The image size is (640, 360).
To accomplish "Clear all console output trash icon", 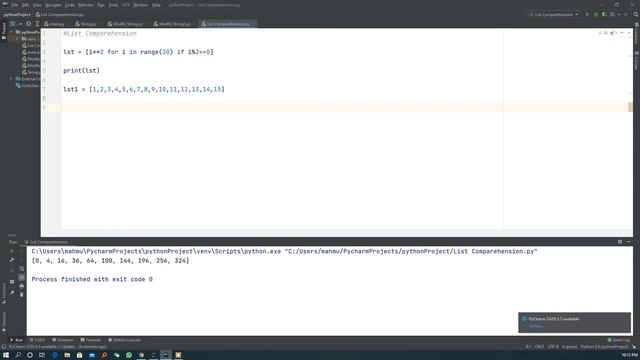I will 22,294.
